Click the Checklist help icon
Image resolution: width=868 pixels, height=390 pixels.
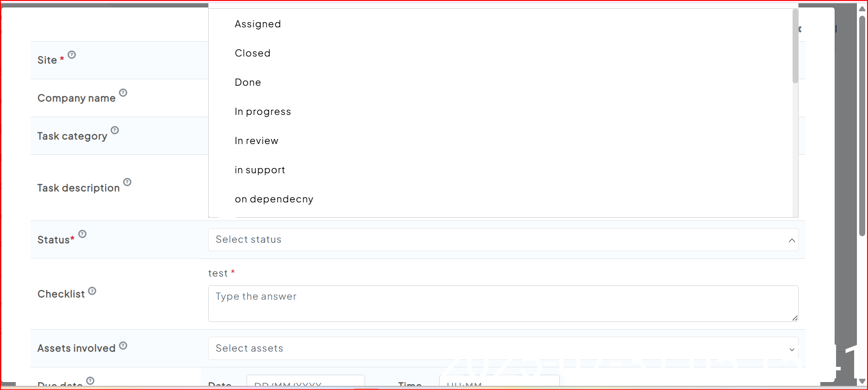pyautogui.click(x=92, y=291)
